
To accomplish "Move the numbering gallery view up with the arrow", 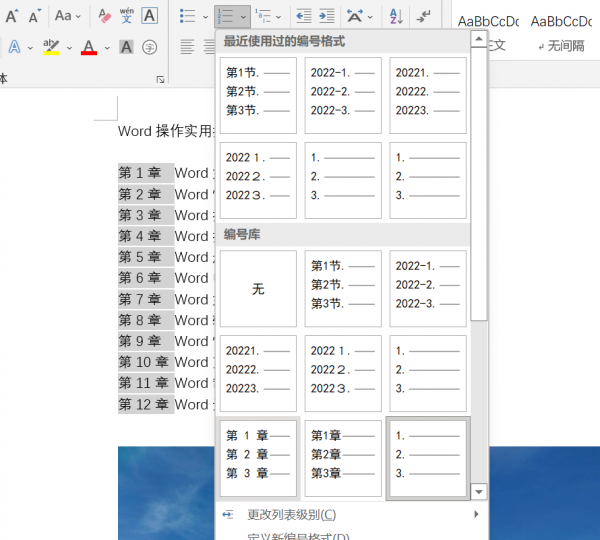I will (x=479, y=39).
